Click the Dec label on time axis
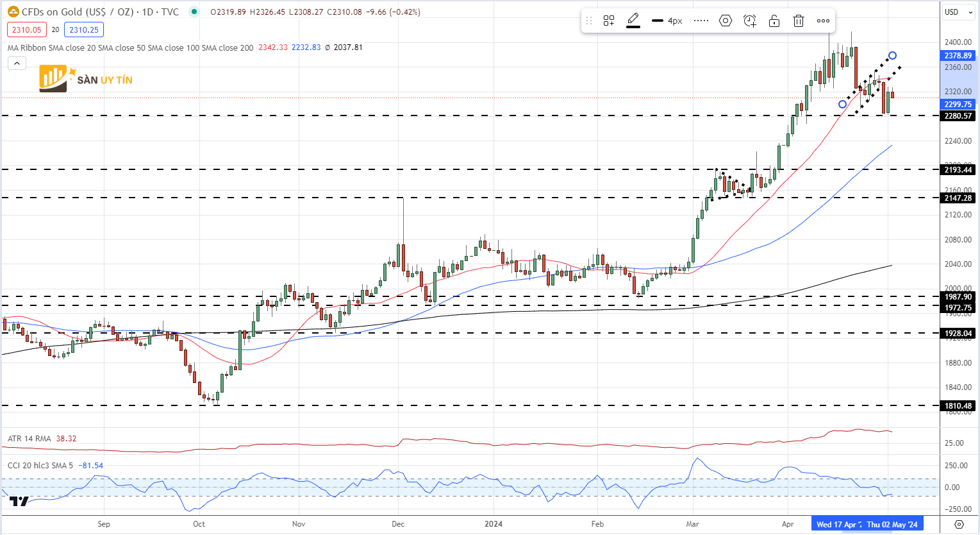The height and width of the screenshot is (535, 980). [x=398, y=524]
